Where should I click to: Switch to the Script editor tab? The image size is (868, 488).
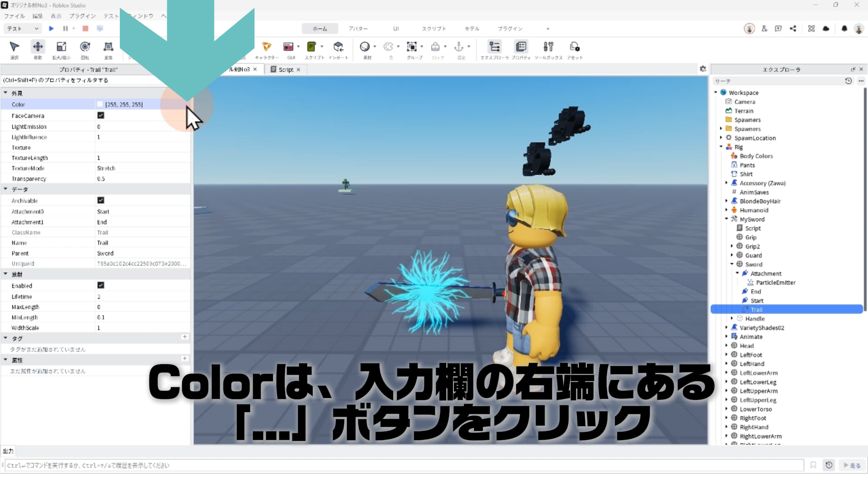pos(286,70)
